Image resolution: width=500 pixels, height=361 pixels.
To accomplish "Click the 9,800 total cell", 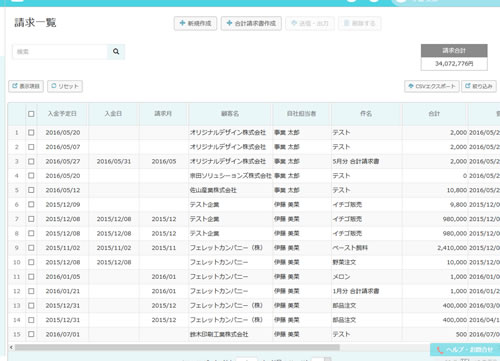I will point(458,204).
